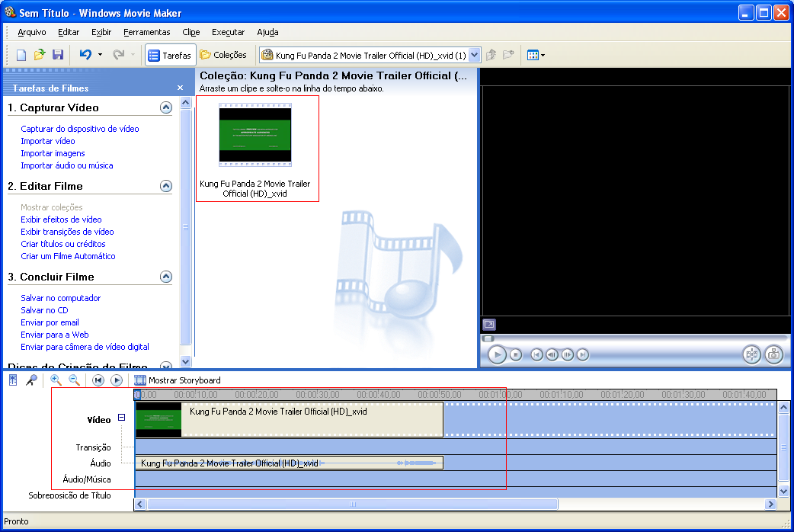This screenshot has height=532, width=794.
Task: Click the preview monitor Stop button
Action: point(516,354)
